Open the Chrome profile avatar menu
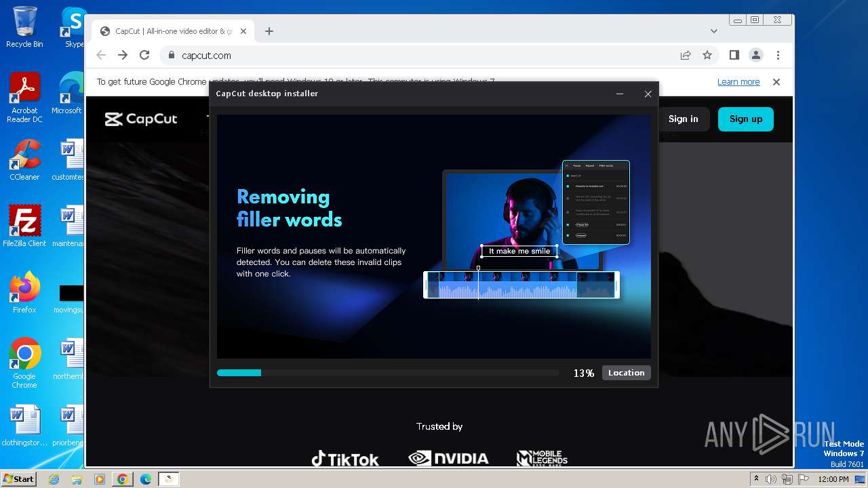This screenshot has width=868, height=488. pos(755,56)
